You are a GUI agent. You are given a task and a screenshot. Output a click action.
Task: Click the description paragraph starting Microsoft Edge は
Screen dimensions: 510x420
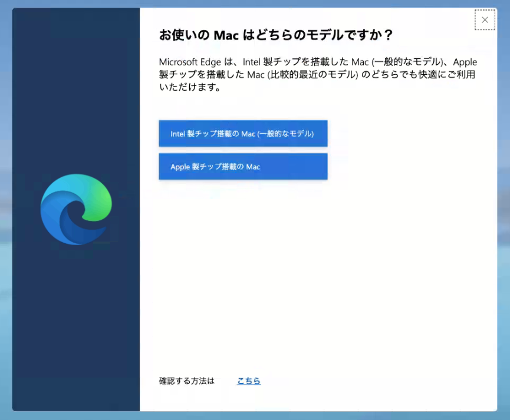[x=318, y=74]
